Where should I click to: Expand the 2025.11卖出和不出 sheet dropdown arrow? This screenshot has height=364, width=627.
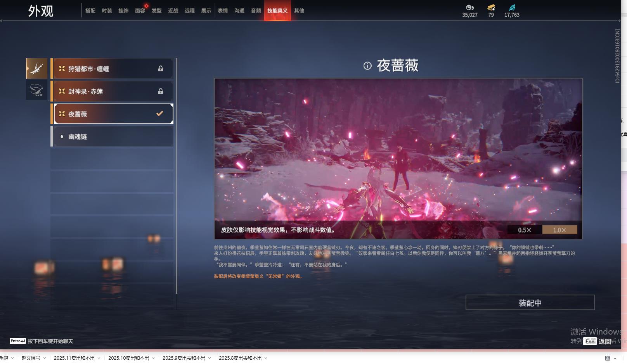(99, 358)
